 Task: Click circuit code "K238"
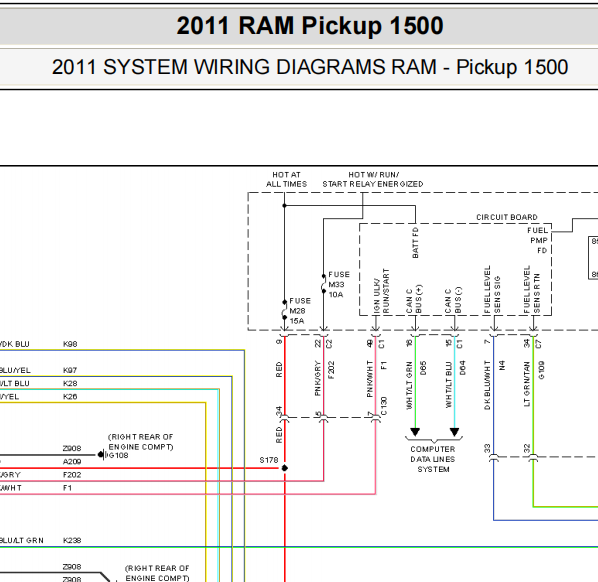tap(72, 540)
